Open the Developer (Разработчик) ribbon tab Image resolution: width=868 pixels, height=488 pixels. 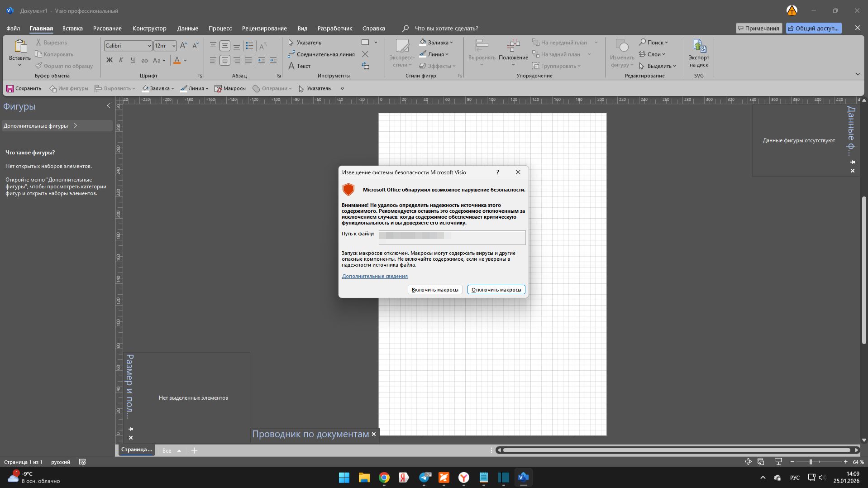pos(334,28)
